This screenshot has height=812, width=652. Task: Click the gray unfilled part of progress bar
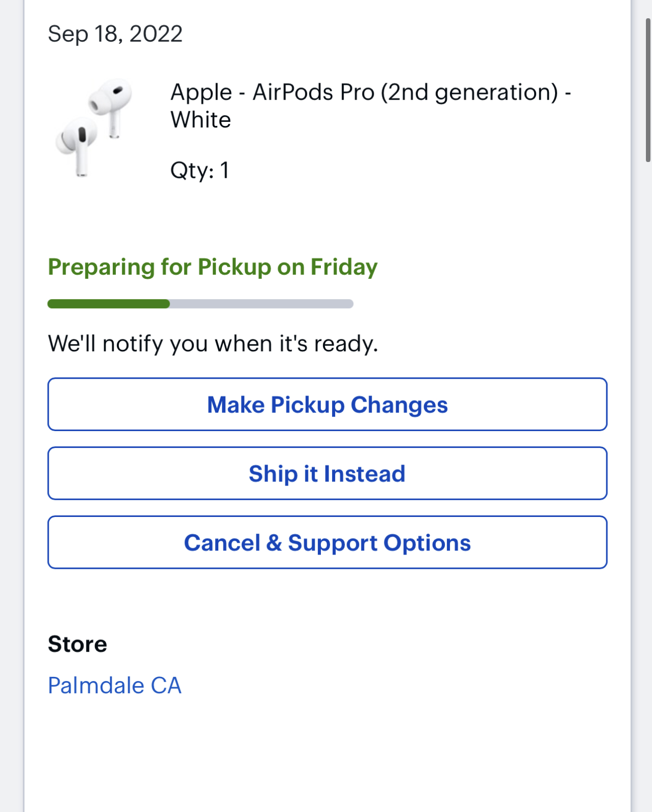pos(262,304)
